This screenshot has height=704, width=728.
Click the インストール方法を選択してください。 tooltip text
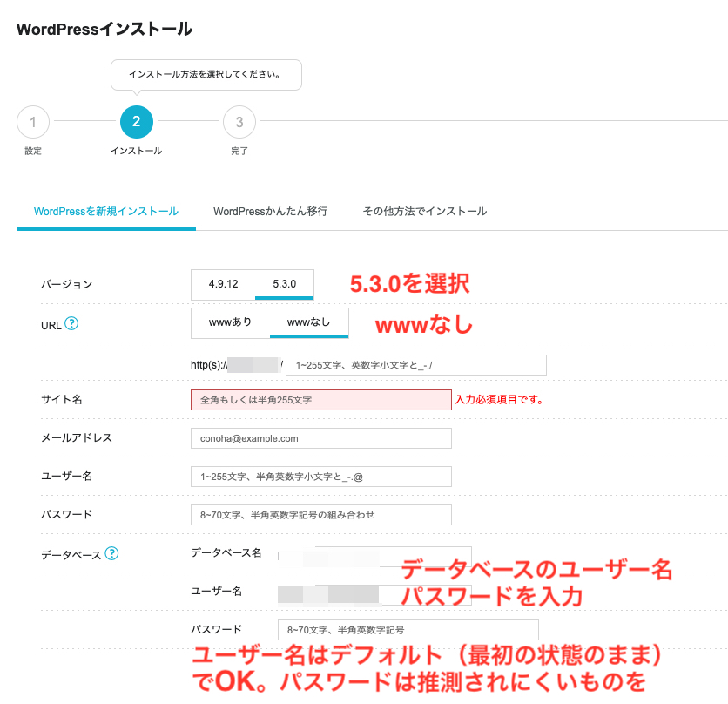[205, 74]
